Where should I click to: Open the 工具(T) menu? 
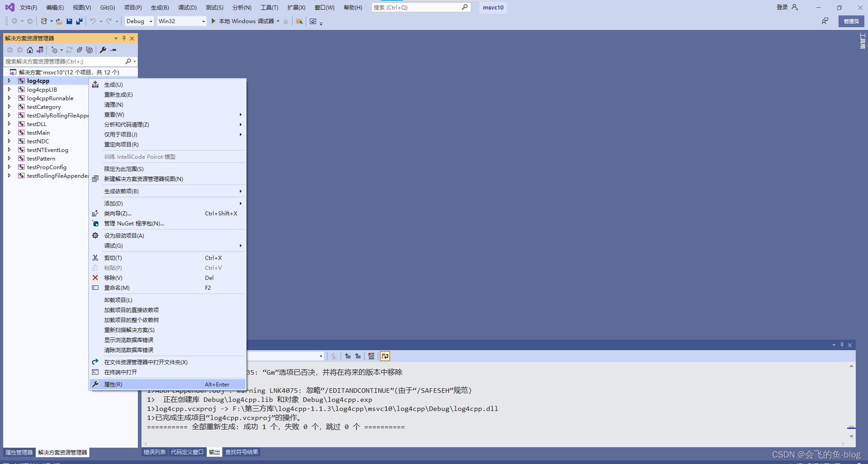(x=269, y=7)
